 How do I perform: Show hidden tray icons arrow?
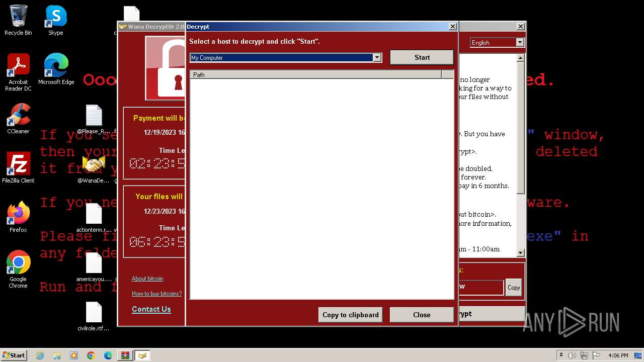coord(561,355)
